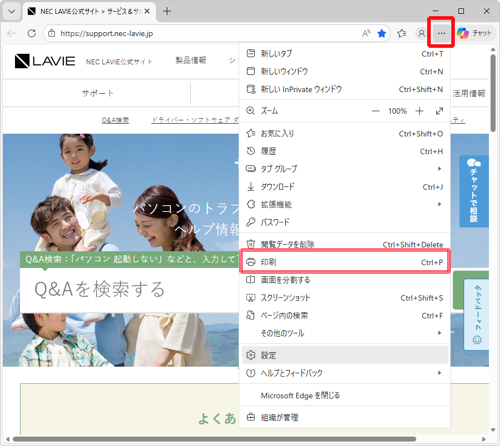Expand タブ グループ submenu
Screen dimensions: 500x446
tap(345, 169)
